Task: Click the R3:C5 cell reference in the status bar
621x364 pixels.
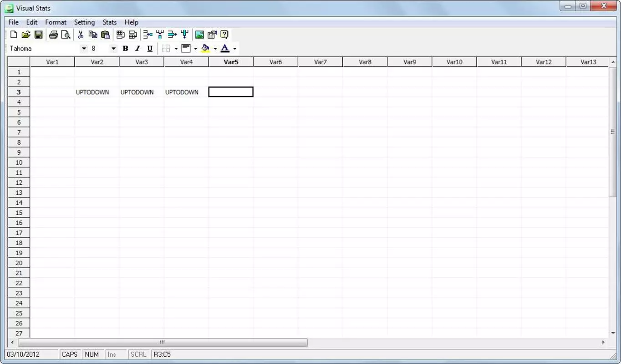Action: point(162,354)
